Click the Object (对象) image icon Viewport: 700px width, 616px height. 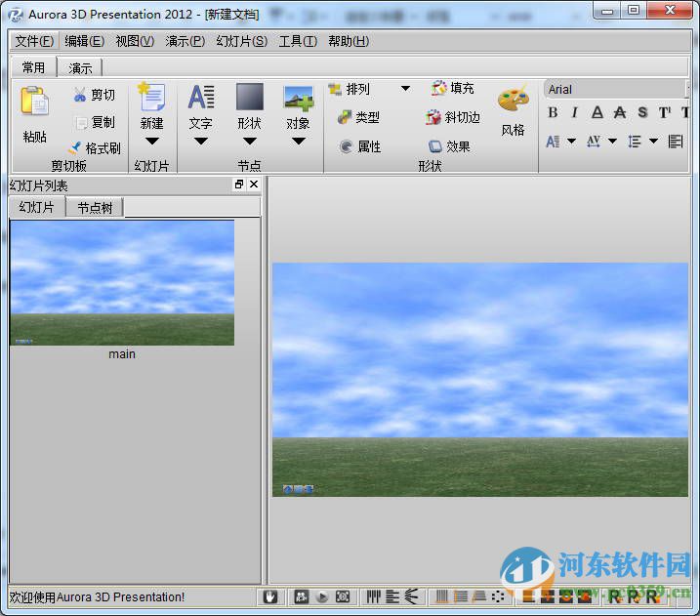[x=298, y=99]
